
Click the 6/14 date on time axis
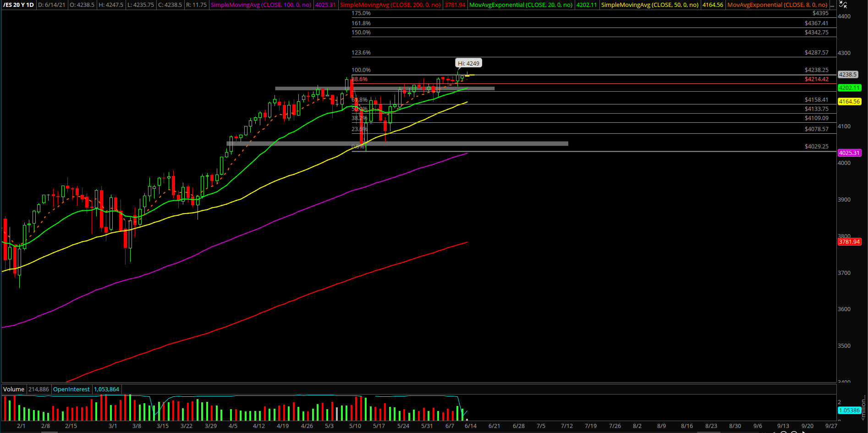click(x=471, y=426)
